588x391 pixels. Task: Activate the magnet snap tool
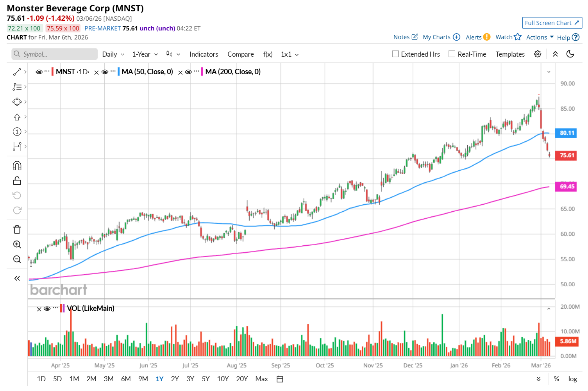click(17, 166)
